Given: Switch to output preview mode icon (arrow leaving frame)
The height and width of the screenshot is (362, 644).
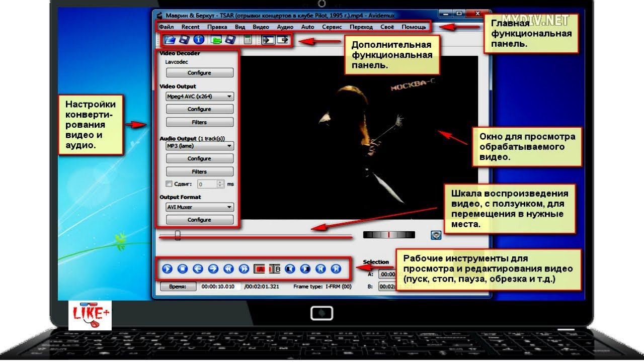Looking at the screenshot, I should click(283, 40).
